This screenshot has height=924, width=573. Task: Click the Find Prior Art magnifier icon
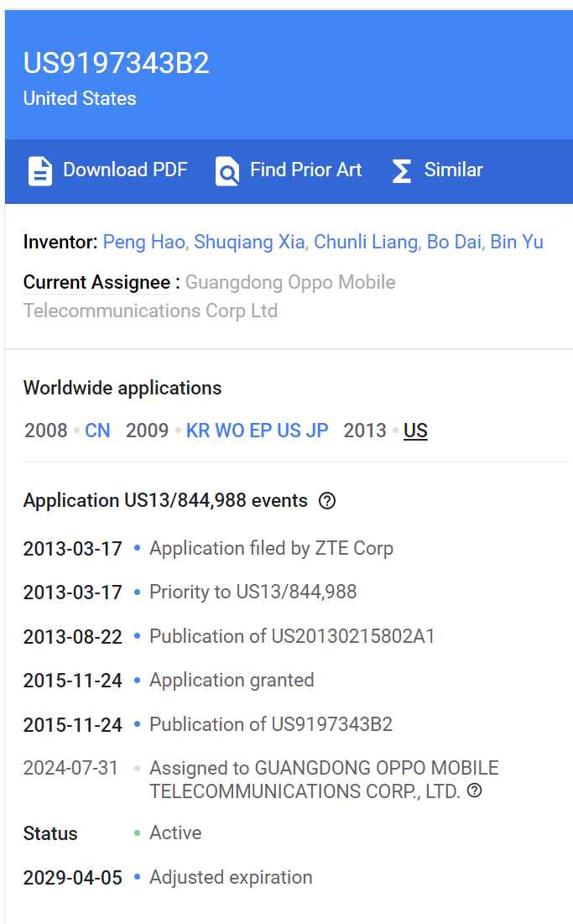(227, 171)
